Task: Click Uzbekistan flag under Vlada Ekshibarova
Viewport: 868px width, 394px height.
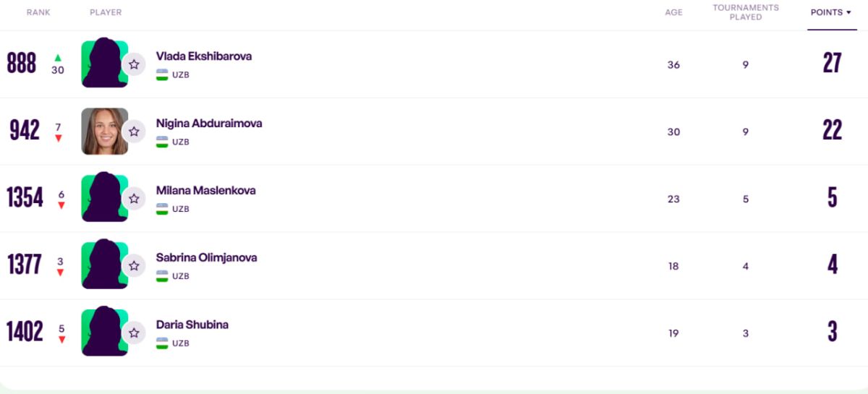Action: pos(162,74)
